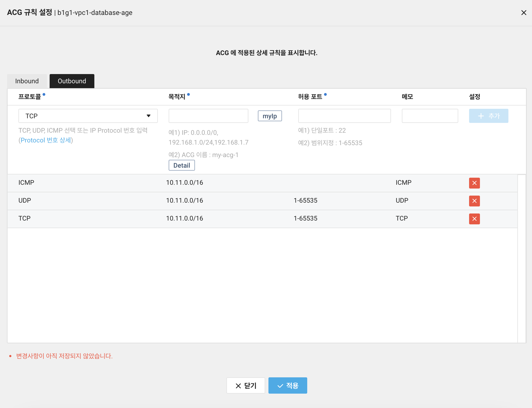Click the + 추가 add button
This screenshot has height=408, width=532.
tap(488, 116)
